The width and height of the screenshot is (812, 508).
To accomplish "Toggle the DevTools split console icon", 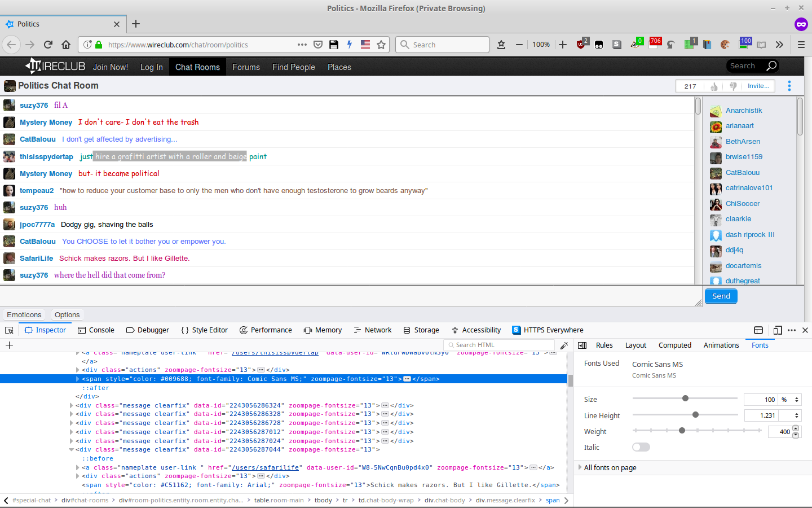I will click(x=758, y=330).
